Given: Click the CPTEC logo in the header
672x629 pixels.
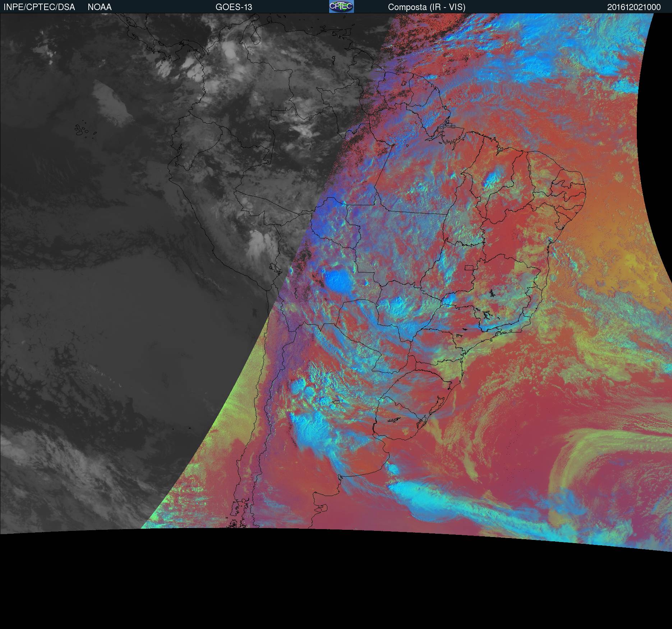Looking at the screenshot, I should [x=341, y=6].
